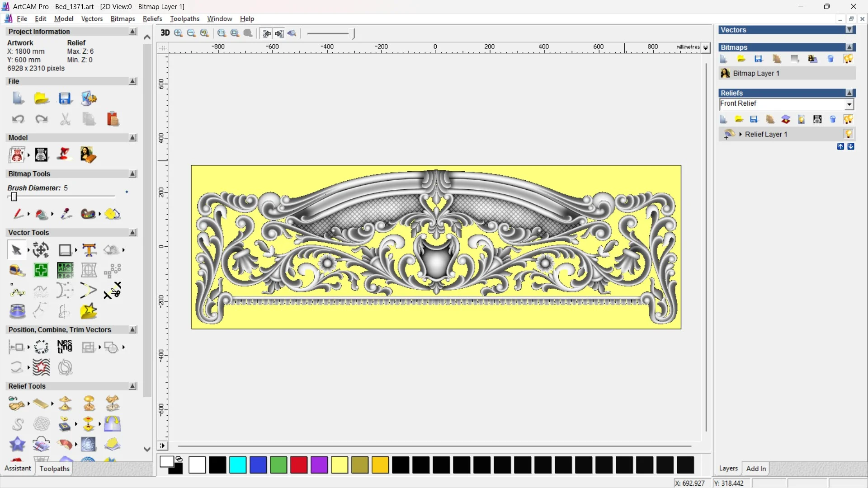Viewport: 868px width, 488px height.
Task: Click the Undo arrow icon
Action: coord(18,119)
